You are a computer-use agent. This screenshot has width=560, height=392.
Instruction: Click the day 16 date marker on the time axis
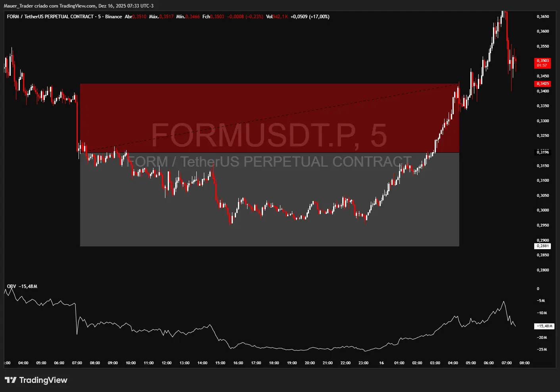click(x=382, y=363)
